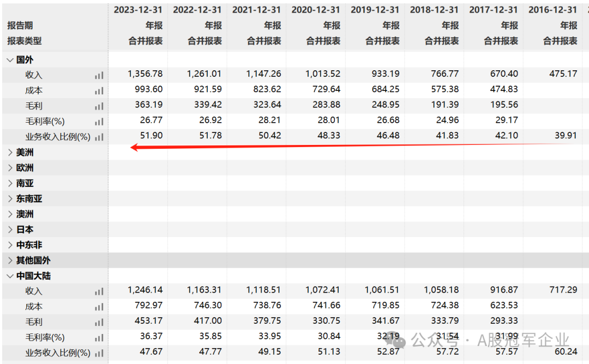Expand the 东南亚 row
Screen dimensions: 589x364
click(x=10, y=198)
